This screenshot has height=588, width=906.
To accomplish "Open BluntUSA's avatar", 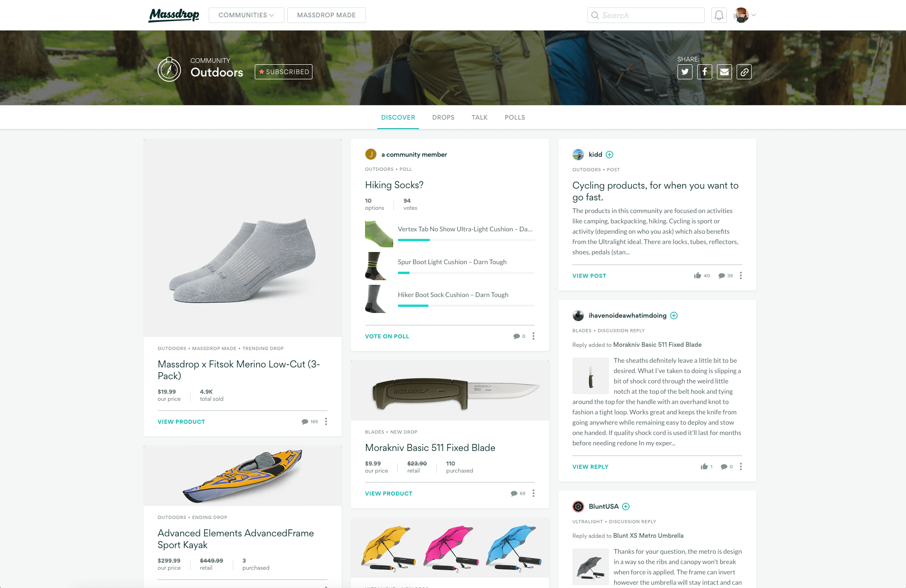I will tap(578, 506).
